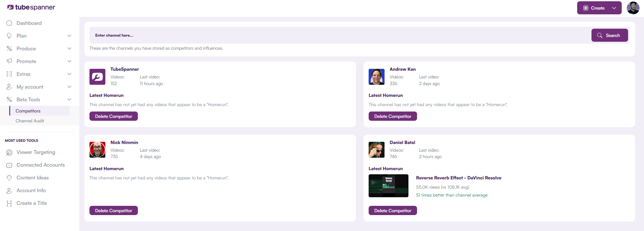Click Nick Nimmin's channel avatar
The image size is (644, 231).
97,150
